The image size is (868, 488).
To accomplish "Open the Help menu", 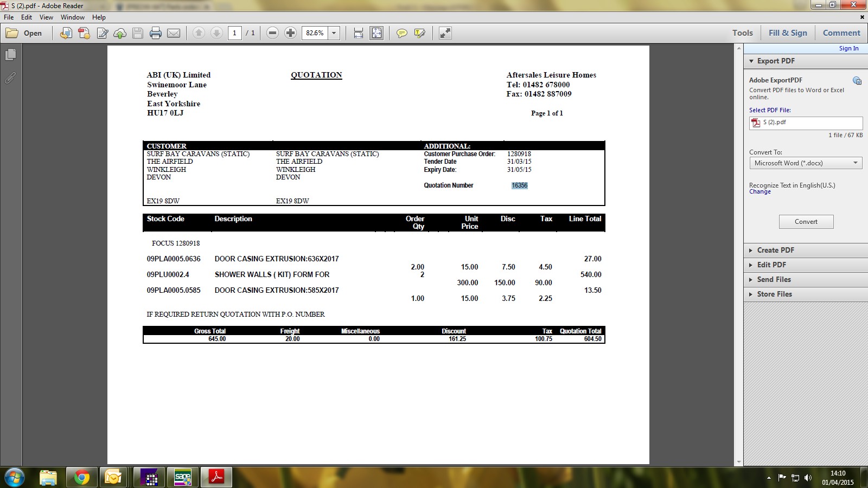I will 99,17.
